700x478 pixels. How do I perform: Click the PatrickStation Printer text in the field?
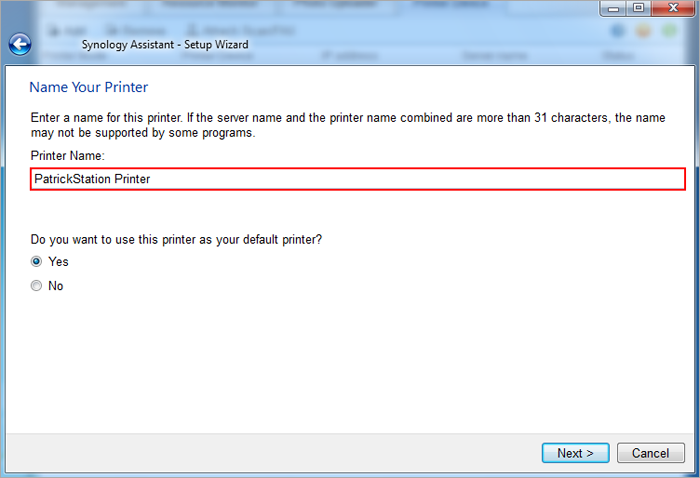click(x=91, y=179)
